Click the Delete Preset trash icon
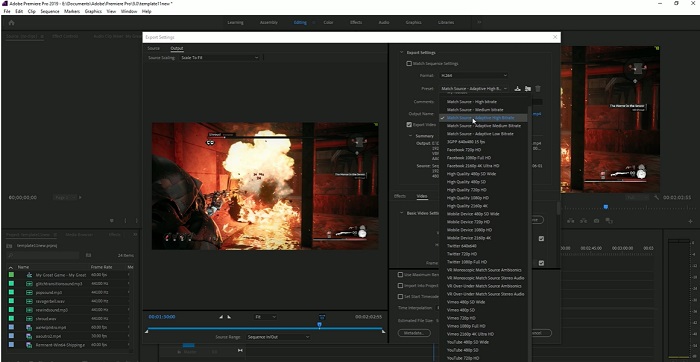Image resolution: width=700 pixels, height=362 pixels. [x=538, y=89]
